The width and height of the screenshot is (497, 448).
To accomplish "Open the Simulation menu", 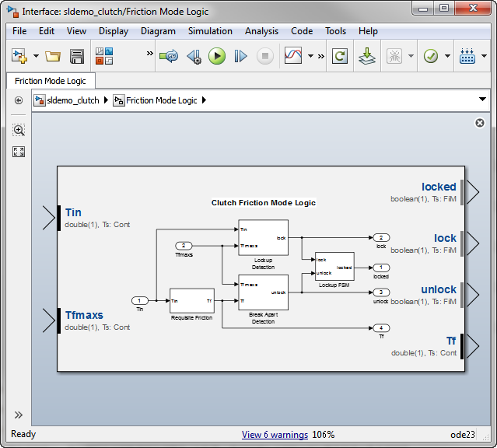I will (210, 31).
